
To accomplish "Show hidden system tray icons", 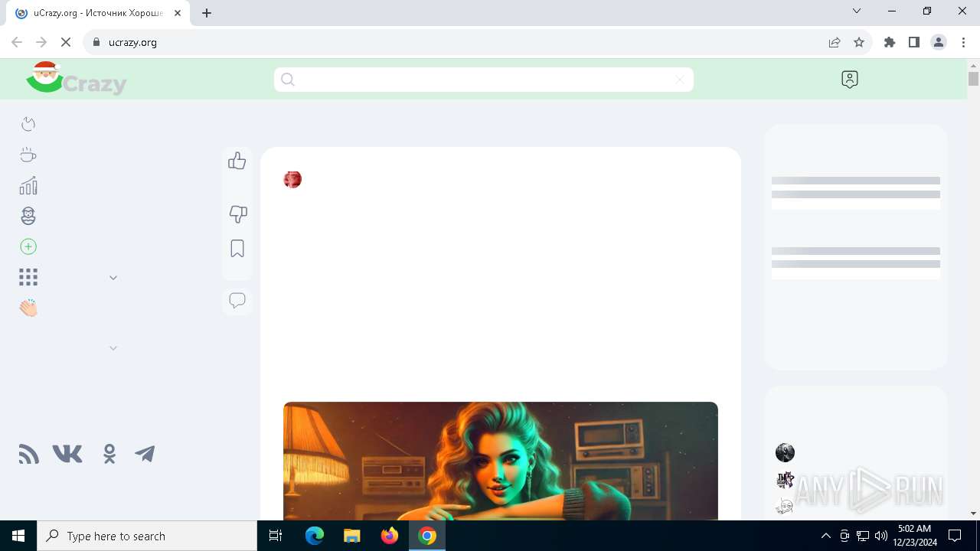I will [x=826, y=536].
